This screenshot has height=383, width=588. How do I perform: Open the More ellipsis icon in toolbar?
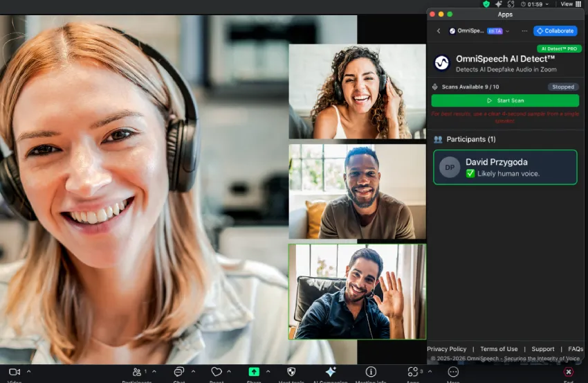[453, 372]
